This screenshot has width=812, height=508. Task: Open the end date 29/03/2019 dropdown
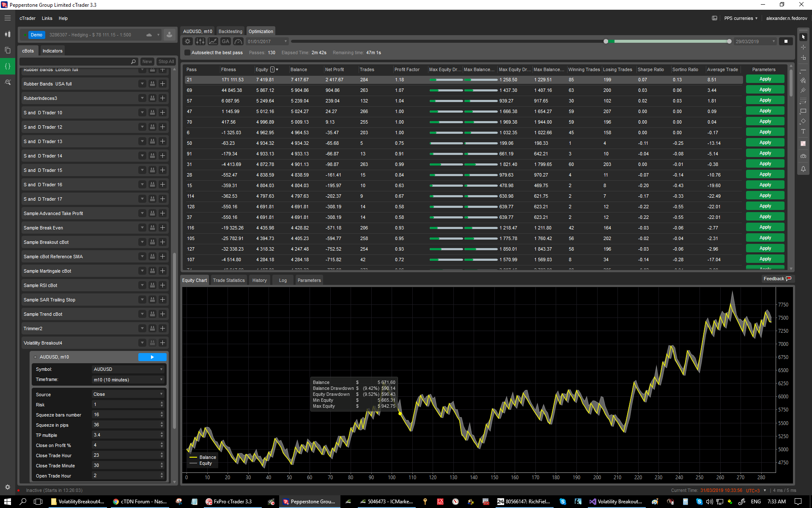[x=755, y=41]
